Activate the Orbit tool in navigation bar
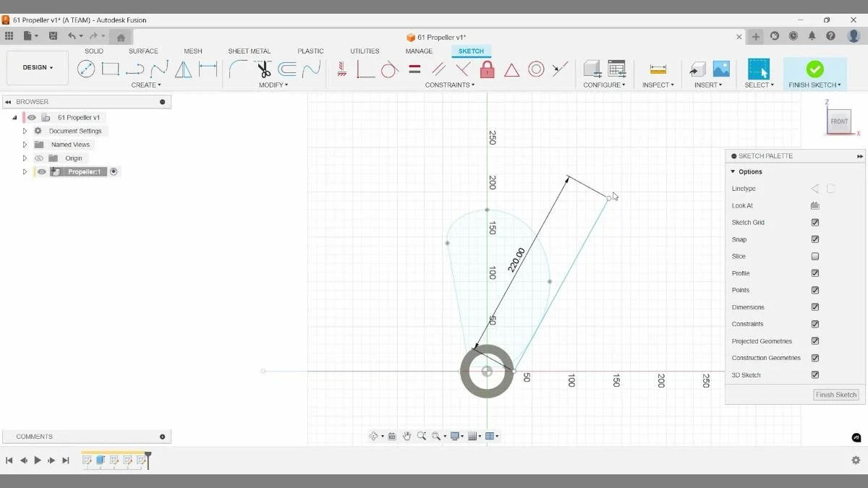 pos(374,435)
